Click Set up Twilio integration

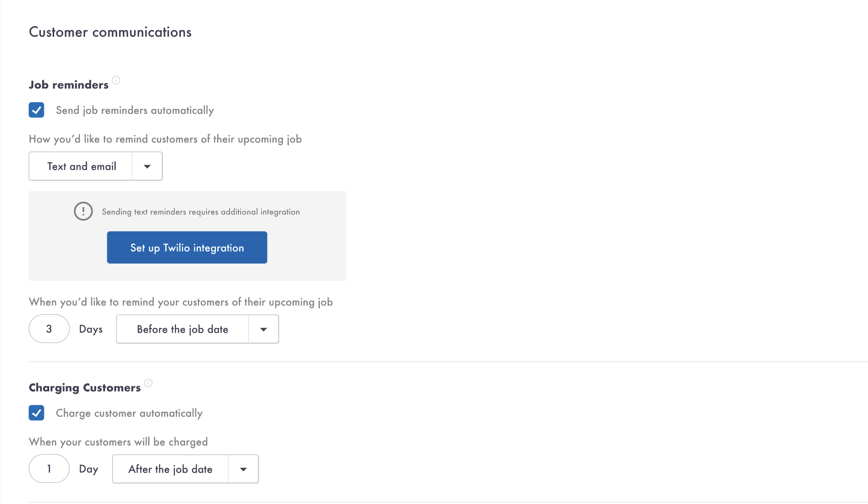[x=187, y=248]
